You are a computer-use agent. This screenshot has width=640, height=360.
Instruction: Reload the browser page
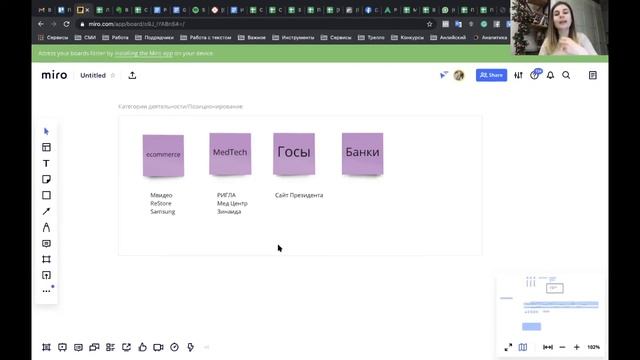tap(67, 24)
